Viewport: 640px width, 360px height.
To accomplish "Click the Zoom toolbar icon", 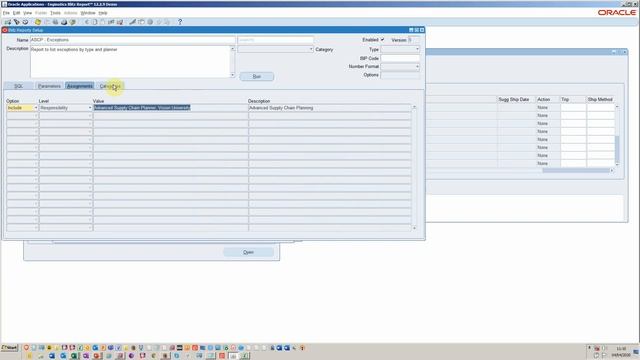I will [x=141, y=22].
